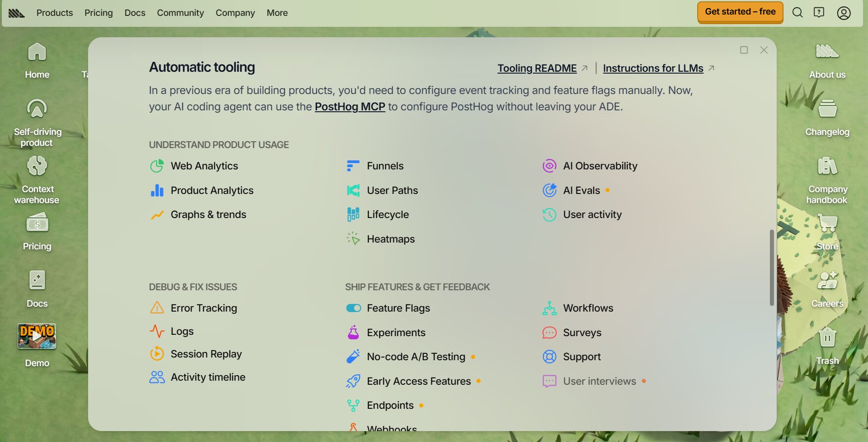Open the Company handbook desktop icon
This screenshot has width=868, height=442.
click(827, 180)
